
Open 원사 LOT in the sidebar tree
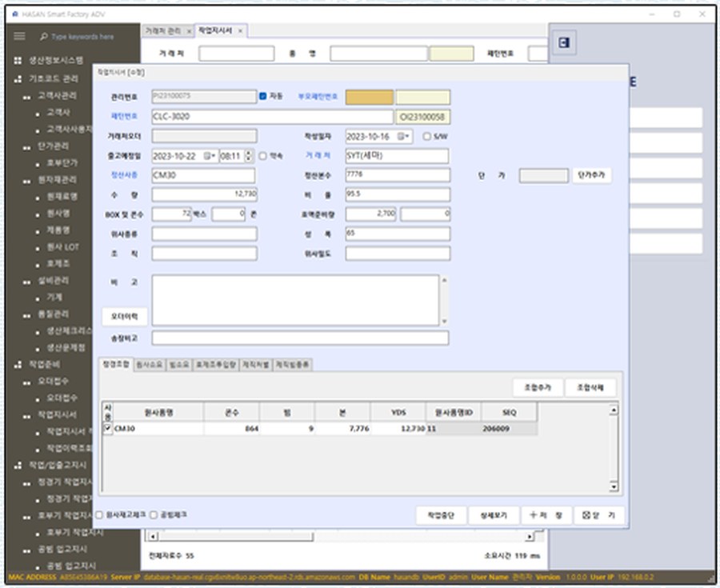(x=63, y=247)
